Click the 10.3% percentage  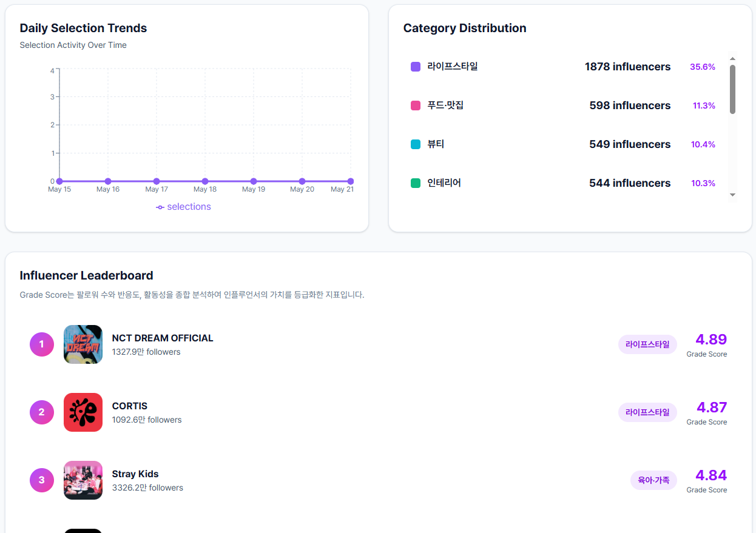coord(703,183)
